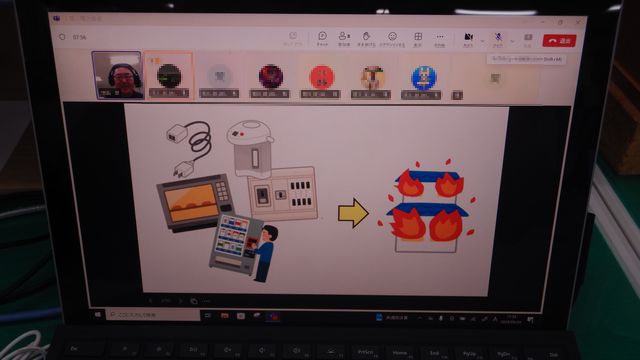Expand the camera options dropdown arrow
This screenshot has width=640, height=360.
coord(482,41)
